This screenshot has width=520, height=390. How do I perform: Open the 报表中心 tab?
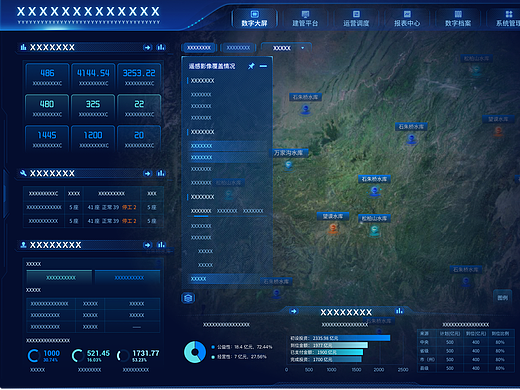[x=407, y=19]
